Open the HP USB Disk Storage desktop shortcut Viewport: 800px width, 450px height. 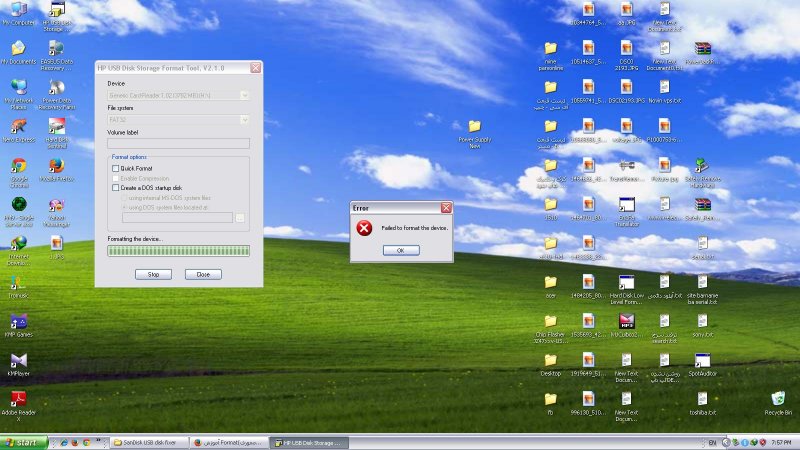click(x=57, y=17)
